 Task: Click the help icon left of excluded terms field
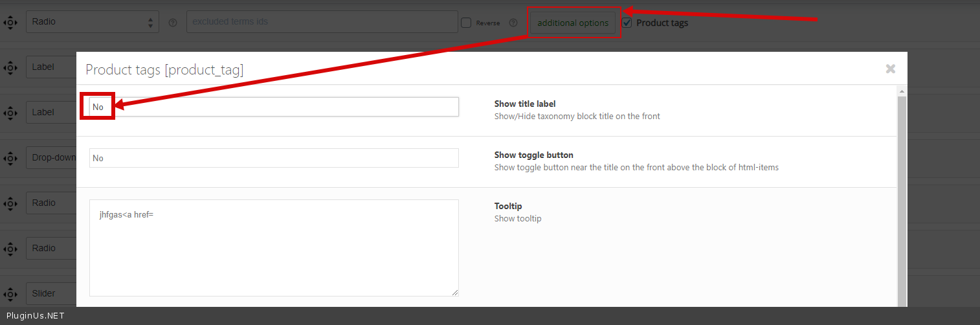point(173,23)
